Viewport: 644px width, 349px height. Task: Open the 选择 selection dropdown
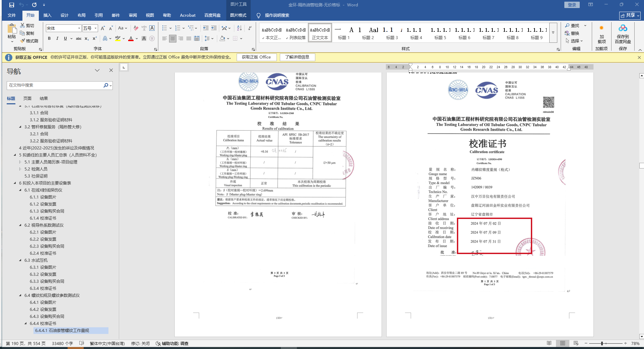tap(575, 41)
